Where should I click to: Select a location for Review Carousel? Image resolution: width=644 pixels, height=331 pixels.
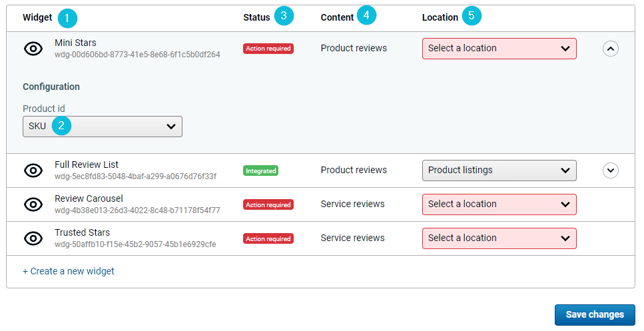499,204
